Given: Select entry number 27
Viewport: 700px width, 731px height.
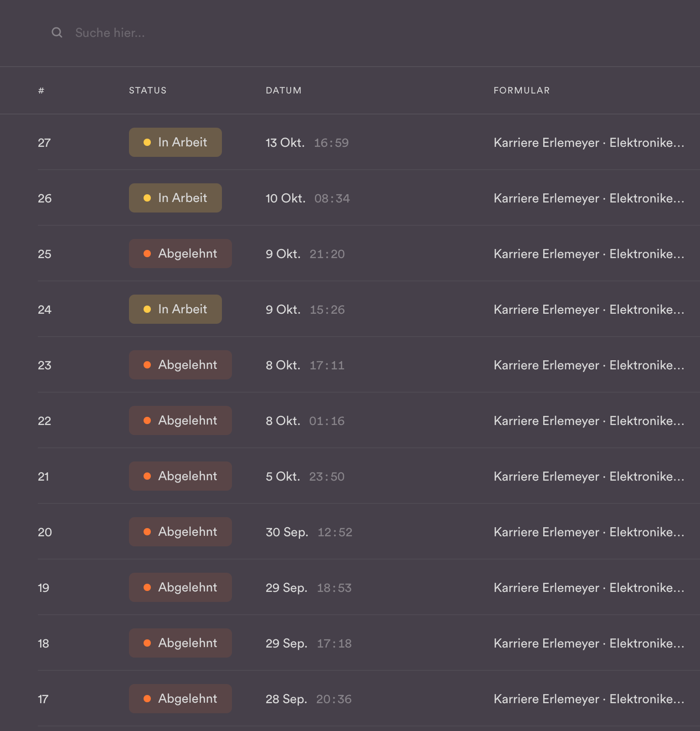Looking at the screenshot, I should click(x=44, y=143).
